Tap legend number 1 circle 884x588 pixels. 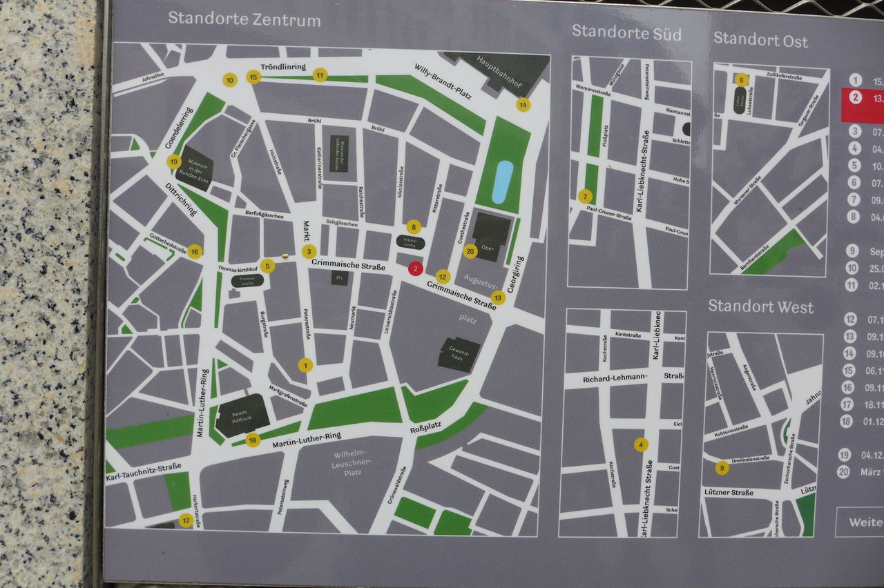[856, 81]
